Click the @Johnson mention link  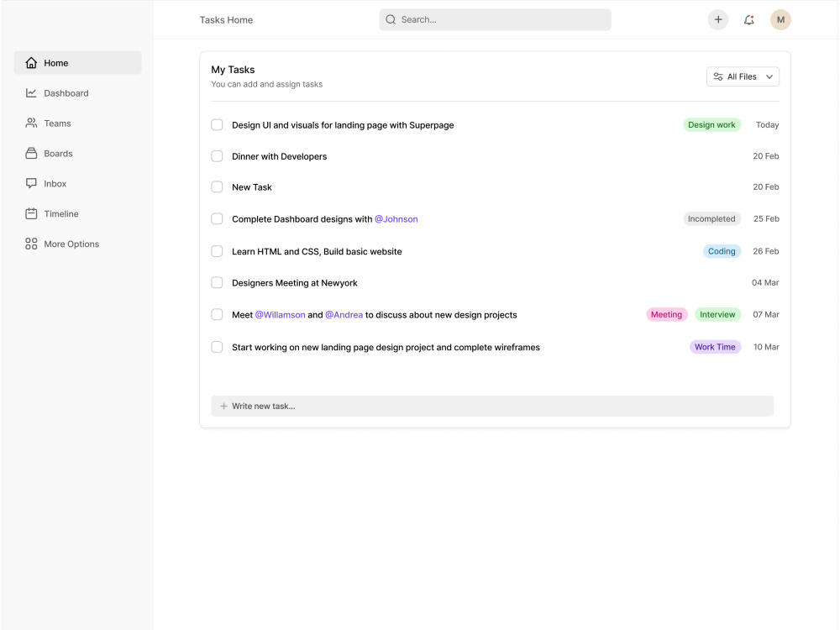click(x=396, y=219)
